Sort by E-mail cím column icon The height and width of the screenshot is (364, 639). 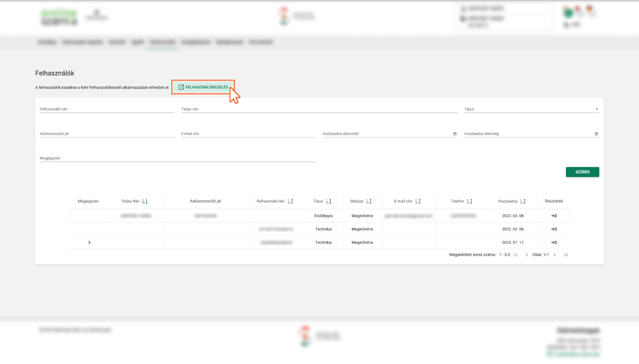(418, 201)
